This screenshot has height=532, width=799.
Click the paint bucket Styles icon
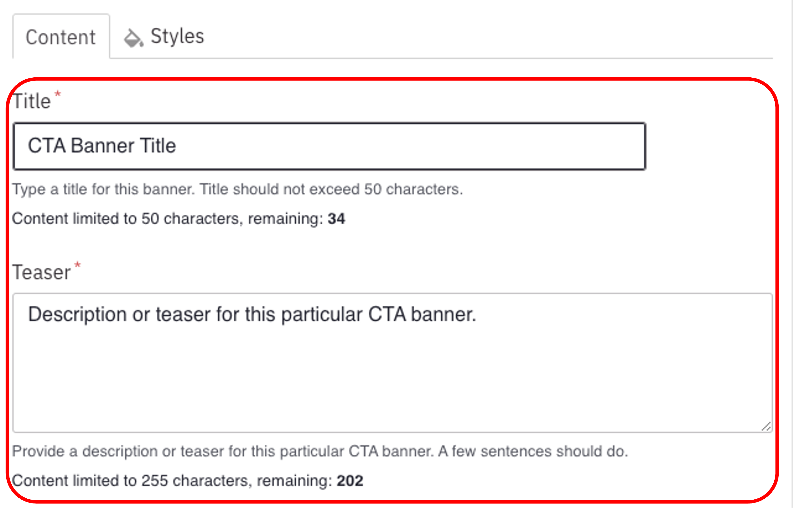point(133,38)
